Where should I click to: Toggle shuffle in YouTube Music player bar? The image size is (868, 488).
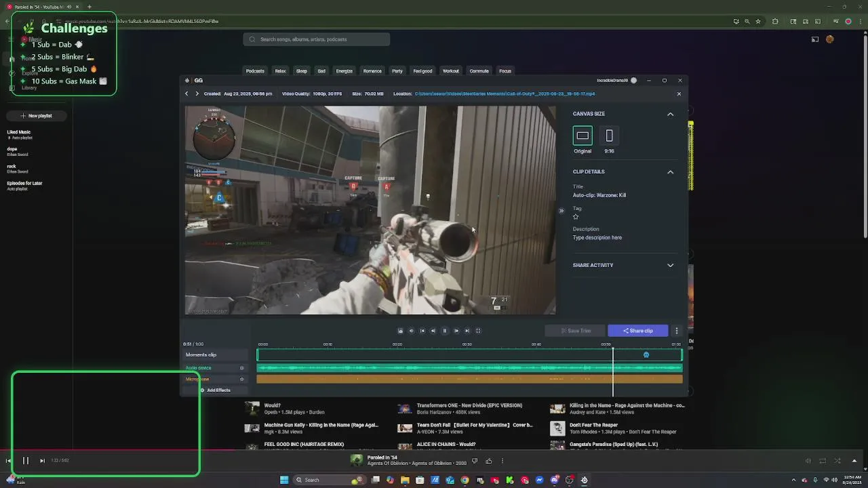[837, 461]
